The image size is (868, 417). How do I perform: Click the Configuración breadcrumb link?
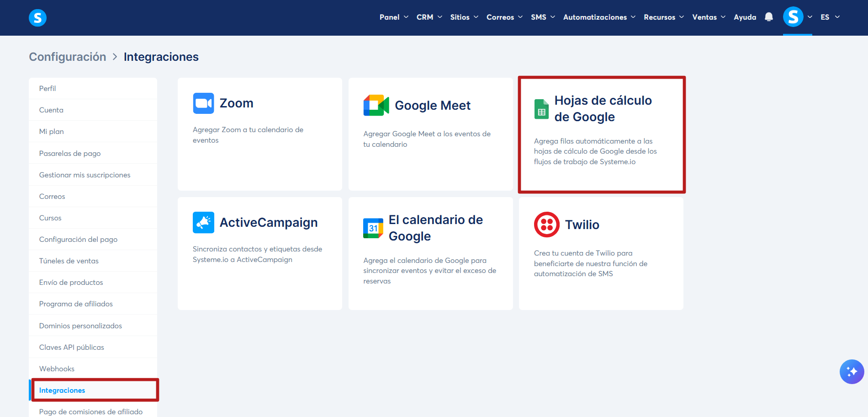coord(68,57)
